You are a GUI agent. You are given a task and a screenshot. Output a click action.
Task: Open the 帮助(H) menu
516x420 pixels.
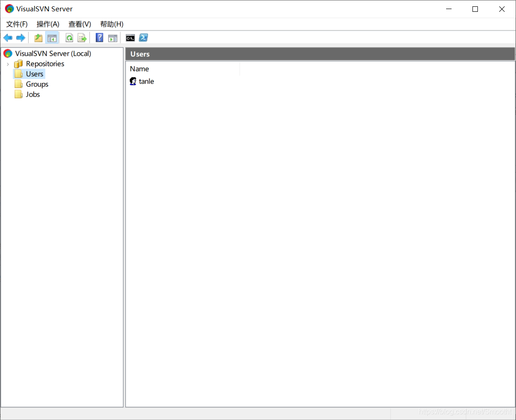[x=112, y=24]
